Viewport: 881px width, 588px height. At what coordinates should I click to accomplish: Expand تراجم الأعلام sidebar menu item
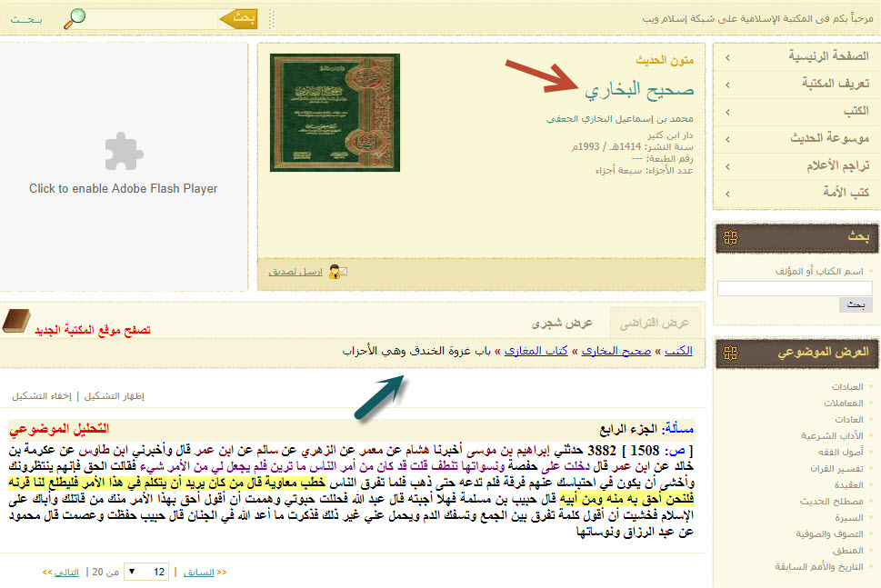click(x=796, y=165)
